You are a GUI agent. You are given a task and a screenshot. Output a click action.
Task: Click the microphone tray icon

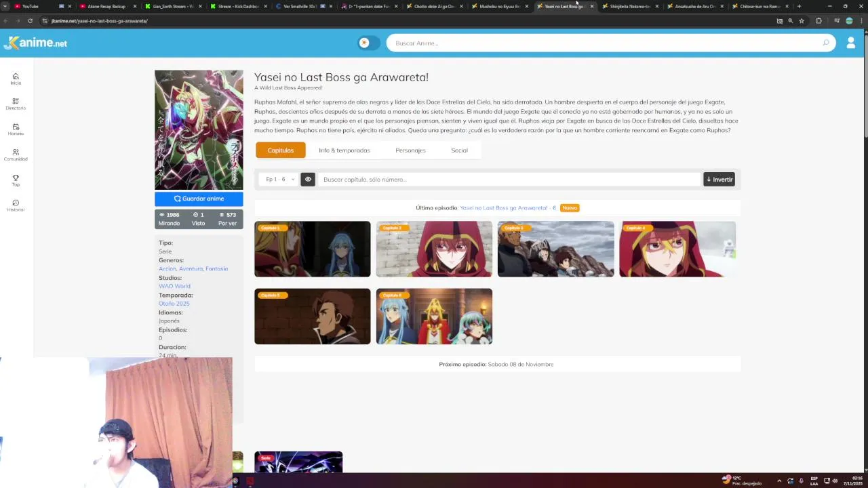point(801,481)
